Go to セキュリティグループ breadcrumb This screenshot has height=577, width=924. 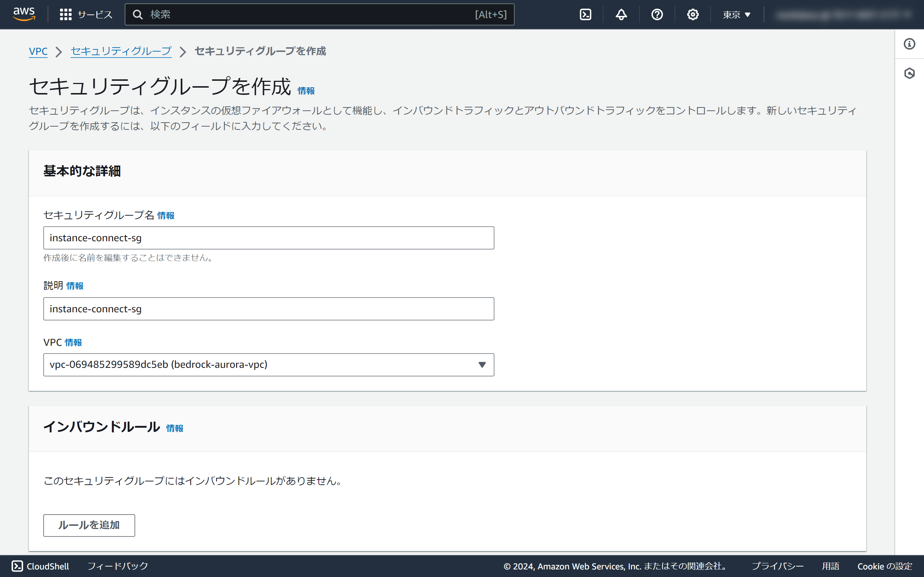(x=121, y=51)
